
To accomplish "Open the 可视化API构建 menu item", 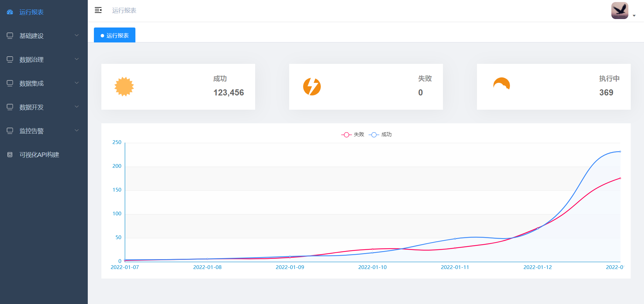I will coord(44,155).
